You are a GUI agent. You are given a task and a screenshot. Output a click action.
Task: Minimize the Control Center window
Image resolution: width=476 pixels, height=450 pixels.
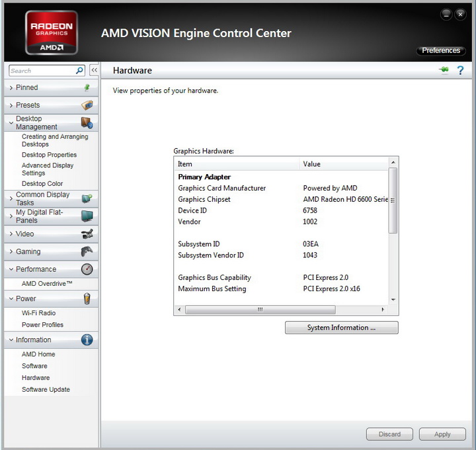coord(446,15)
